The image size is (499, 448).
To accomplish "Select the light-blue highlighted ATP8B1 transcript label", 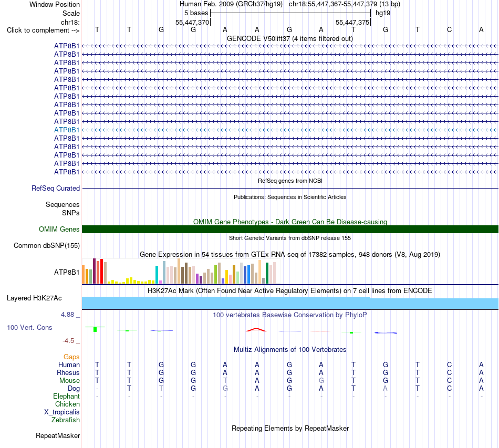I will click(x=67, y=130).
